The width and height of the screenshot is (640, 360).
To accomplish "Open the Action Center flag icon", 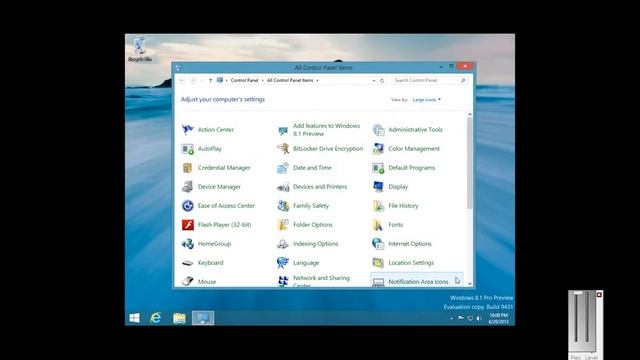I will [187, 130].
